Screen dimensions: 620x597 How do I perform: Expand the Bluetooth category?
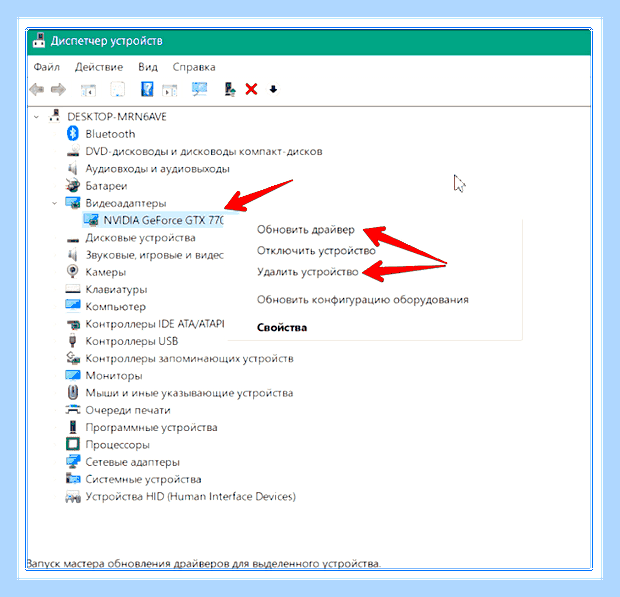[x=55, y=134]
